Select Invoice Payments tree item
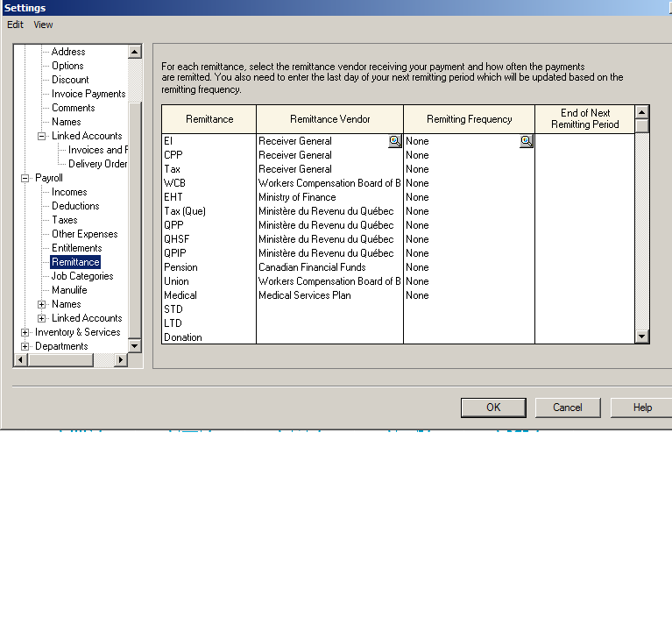Image resolution: width=672 pixels, height=638 pixels. (88, 94)
